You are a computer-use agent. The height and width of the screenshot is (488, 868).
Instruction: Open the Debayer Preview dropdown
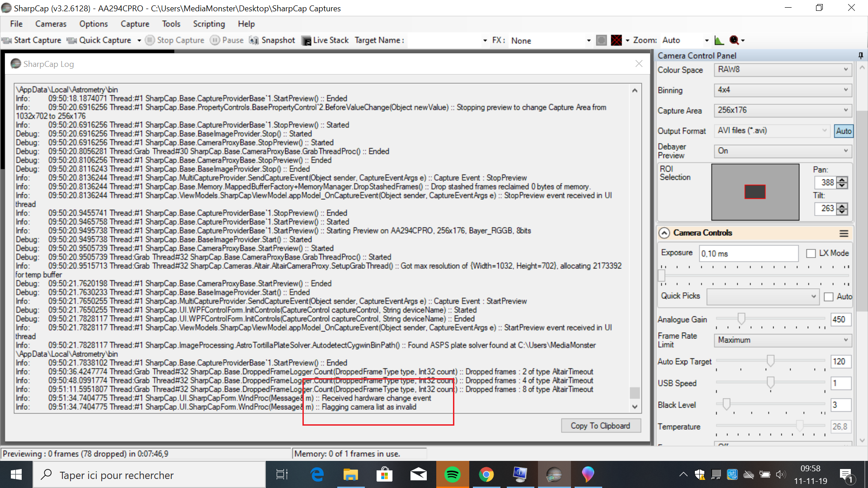[783, 151]
